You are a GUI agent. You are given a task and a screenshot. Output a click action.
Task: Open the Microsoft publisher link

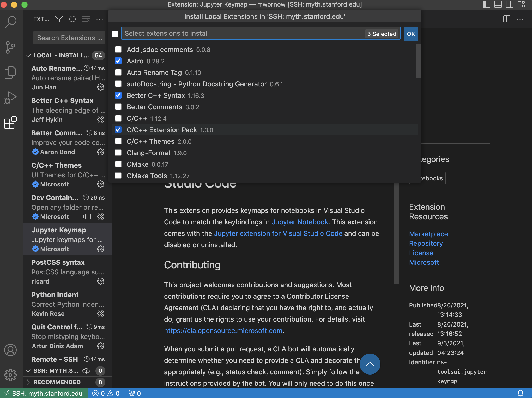click(x=424, y=262)
